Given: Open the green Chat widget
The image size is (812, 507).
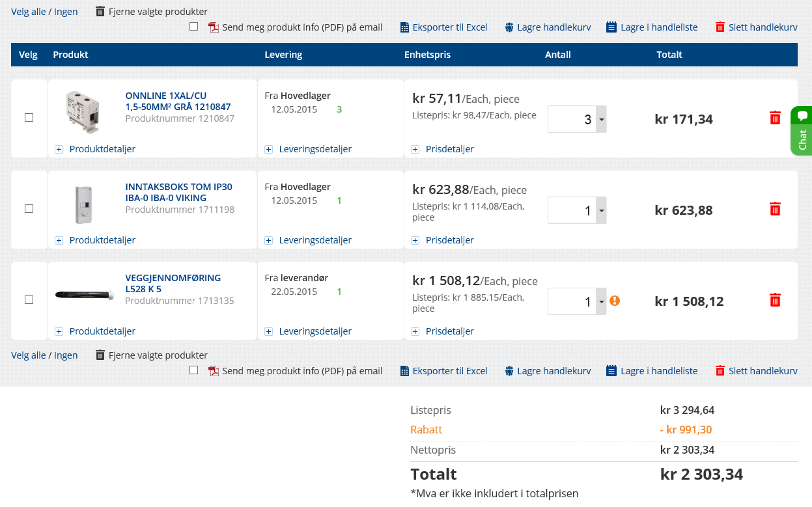Looking at the screenshot, I should pyautogui.click(x=802, y=131).
